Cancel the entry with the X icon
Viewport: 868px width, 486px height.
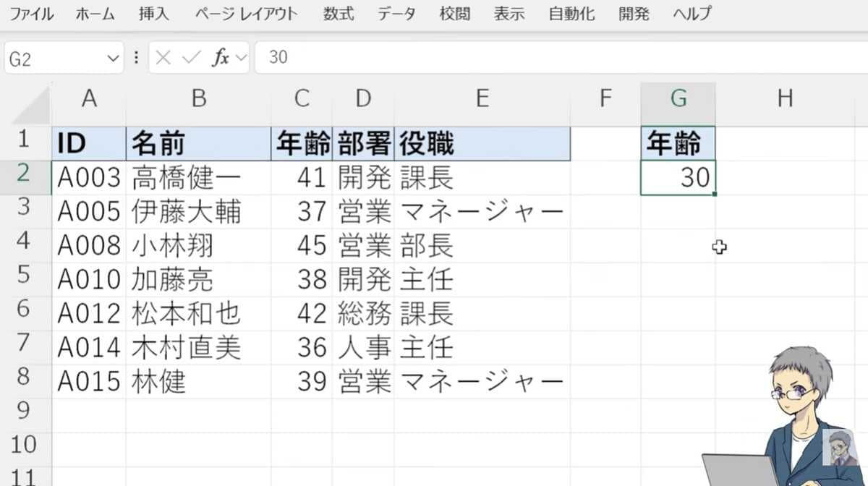(x=163, y=58)
